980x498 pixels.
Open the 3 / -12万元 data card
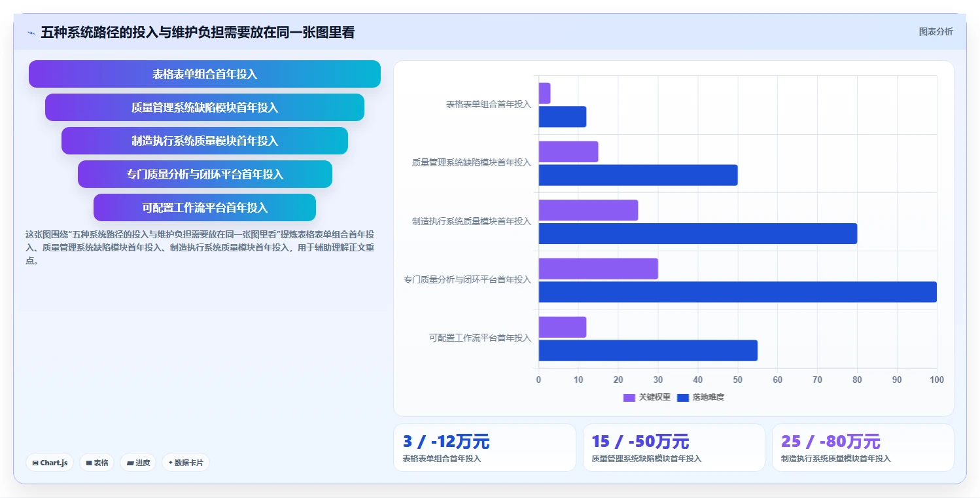coord(485,448)
